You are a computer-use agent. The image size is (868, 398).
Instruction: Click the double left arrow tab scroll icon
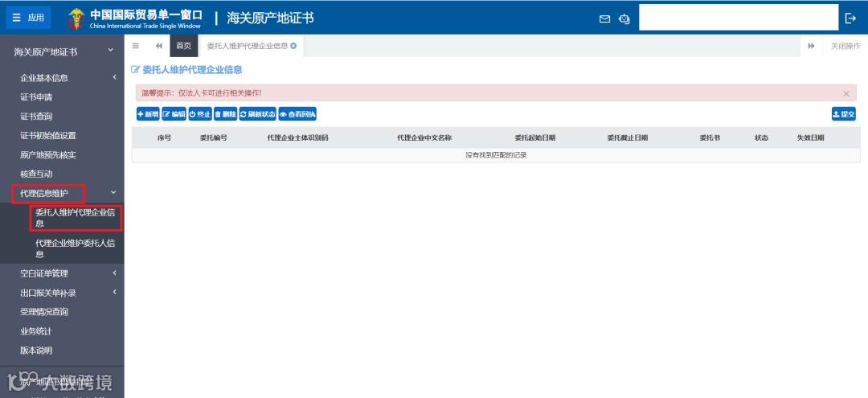tap(159, 46)
